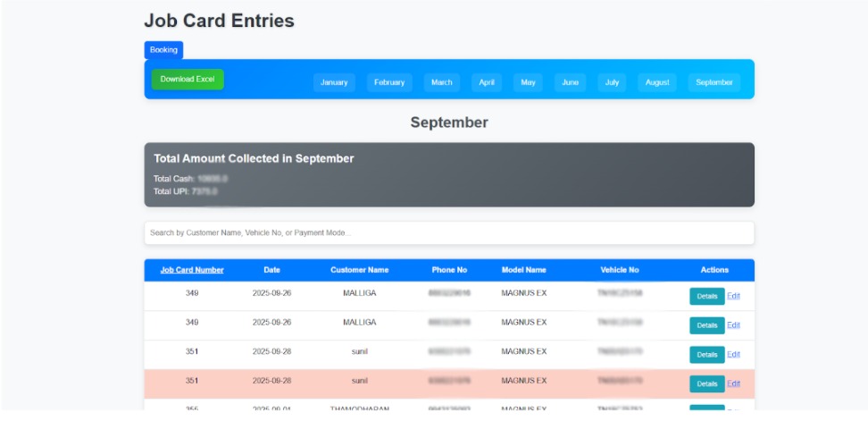The height and width of the screenshot is (438, 868).
Task: Focus the customer/vehicle search field
Action: click(449, 233)
